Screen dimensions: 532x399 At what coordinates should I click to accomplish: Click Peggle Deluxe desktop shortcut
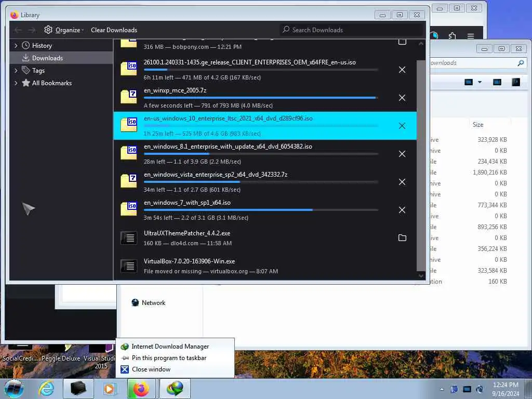click(61, 354)
